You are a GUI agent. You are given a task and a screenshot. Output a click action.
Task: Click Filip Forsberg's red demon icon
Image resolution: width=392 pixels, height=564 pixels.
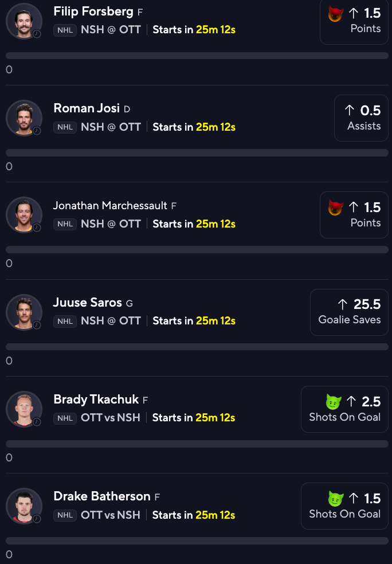tap(335, 14)
